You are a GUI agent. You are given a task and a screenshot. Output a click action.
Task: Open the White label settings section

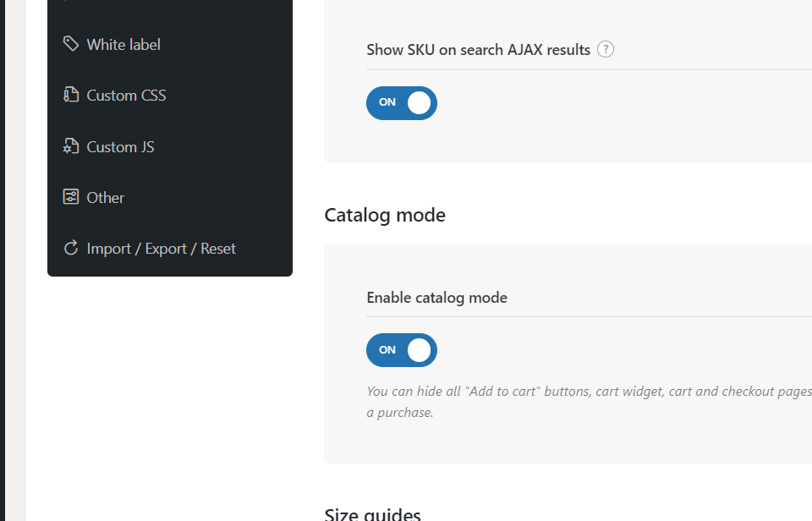click(123, 45)
